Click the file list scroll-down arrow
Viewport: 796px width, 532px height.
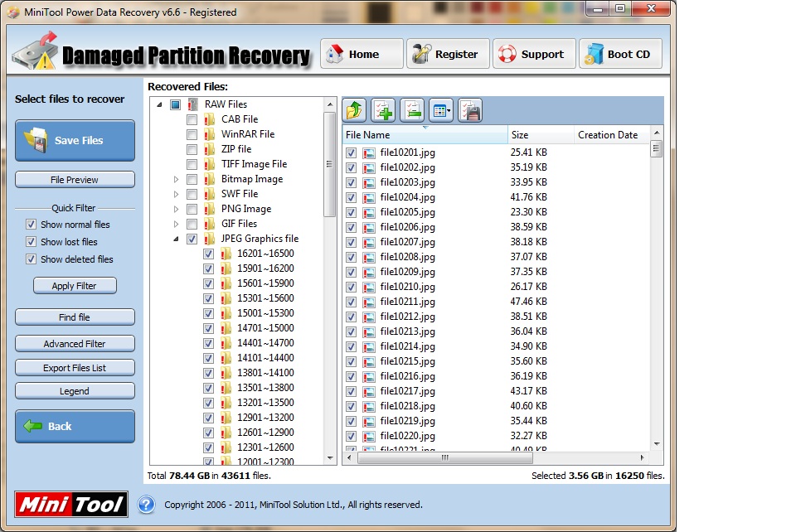[657, 444]
